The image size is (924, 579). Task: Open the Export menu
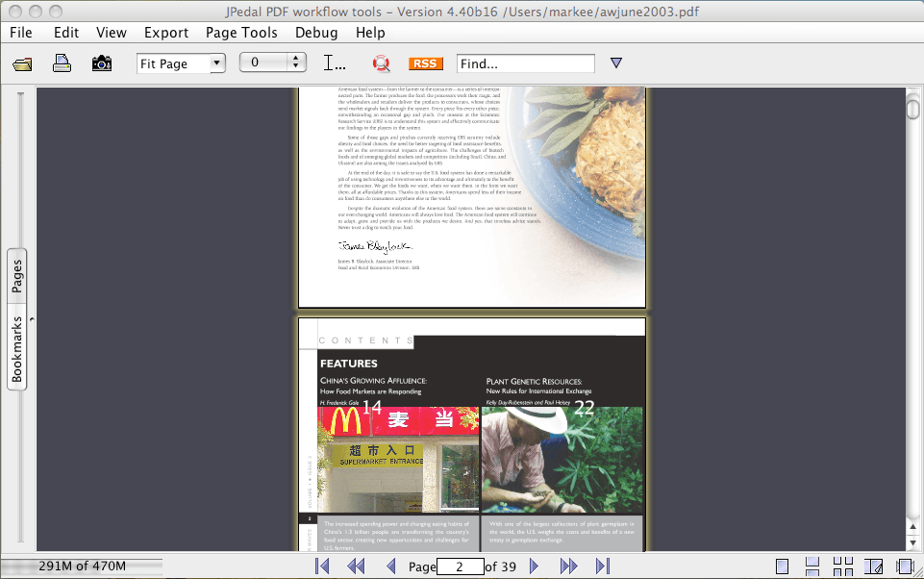(166, 33)
